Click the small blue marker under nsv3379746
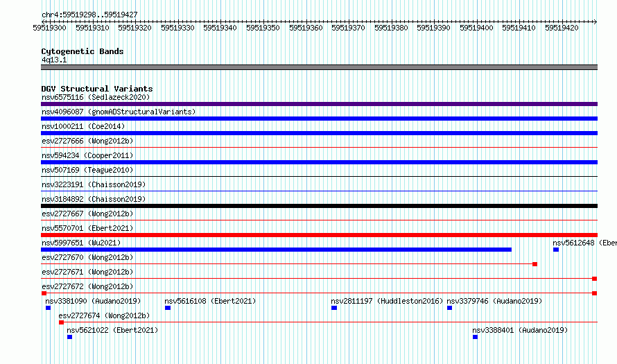 coord(449,308)
